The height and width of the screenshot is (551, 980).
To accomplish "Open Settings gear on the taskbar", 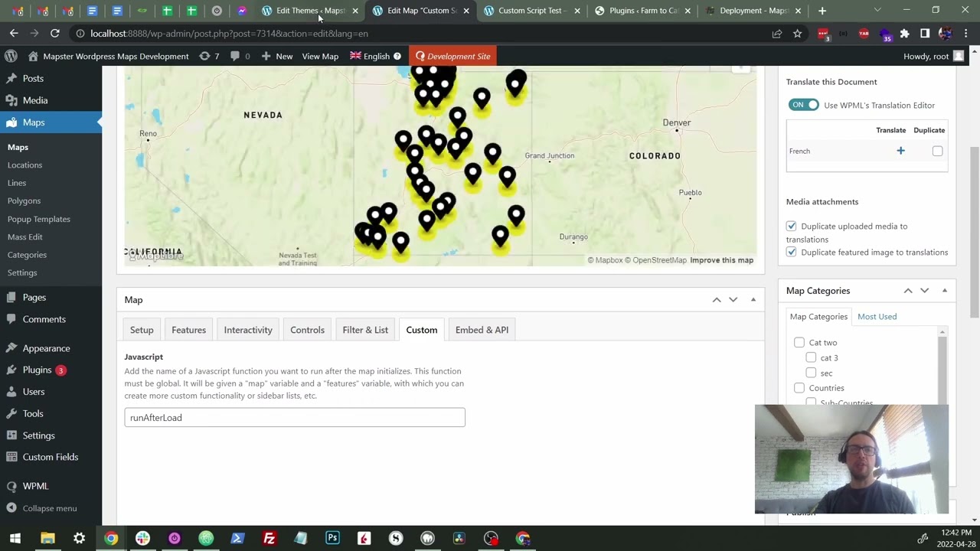I will click(79, 538).
